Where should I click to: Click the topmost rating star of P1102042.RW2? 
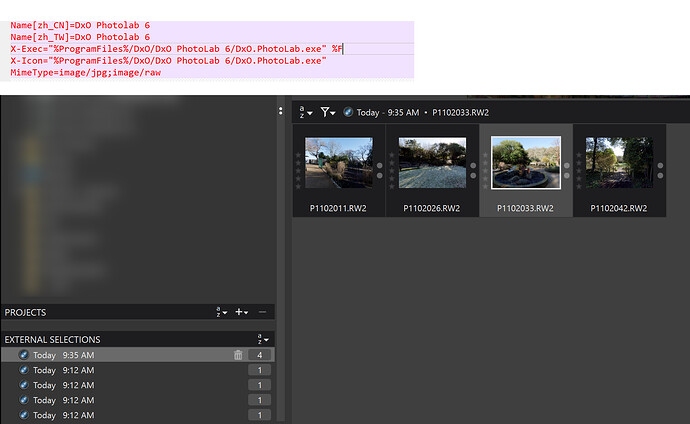579,155
